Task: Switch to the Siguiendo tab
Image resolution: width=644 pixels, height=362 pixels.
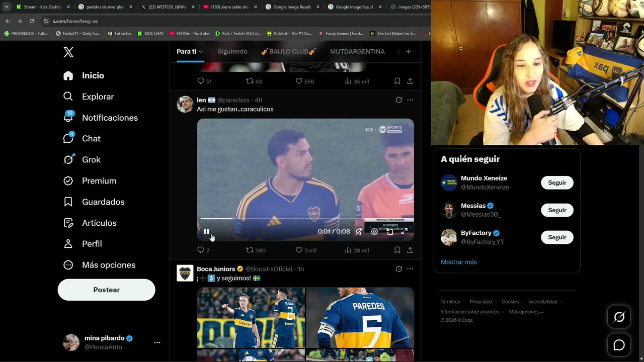Action: coord(232,51)
